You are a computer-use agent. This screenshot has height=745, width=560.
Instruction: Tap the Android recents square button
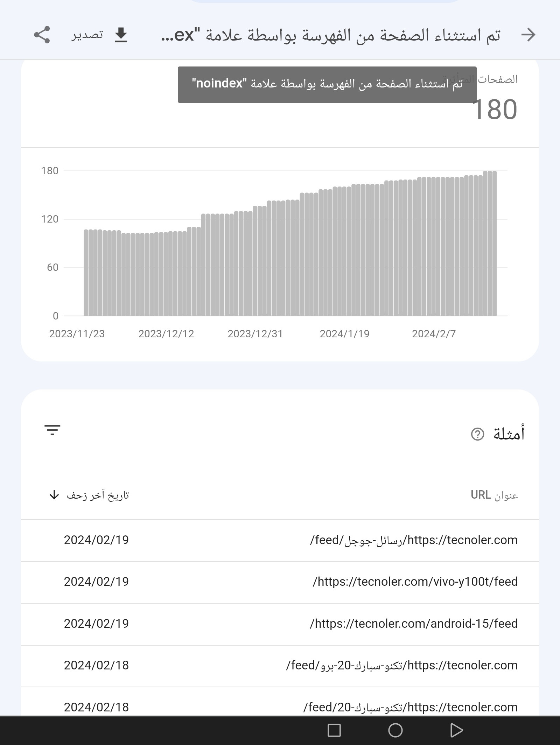(x=334, y=730)
